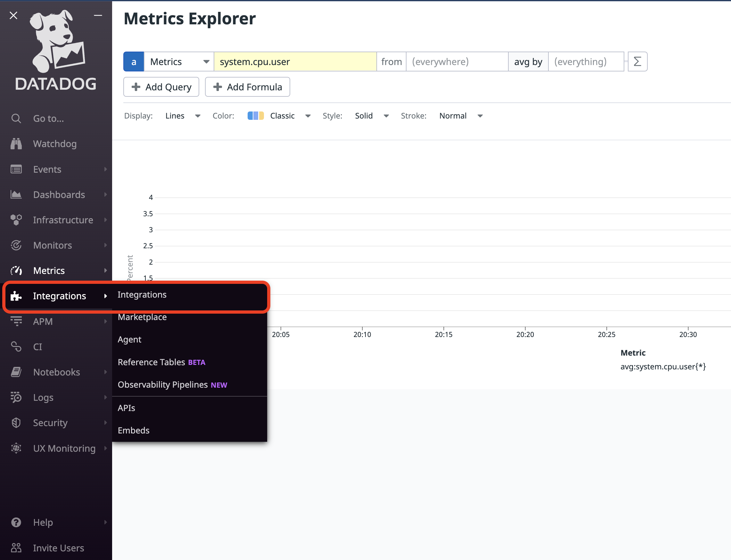Screen dimensions: 731x560
Task: Open the Stroke Normal dropdown
Action: 461,116
